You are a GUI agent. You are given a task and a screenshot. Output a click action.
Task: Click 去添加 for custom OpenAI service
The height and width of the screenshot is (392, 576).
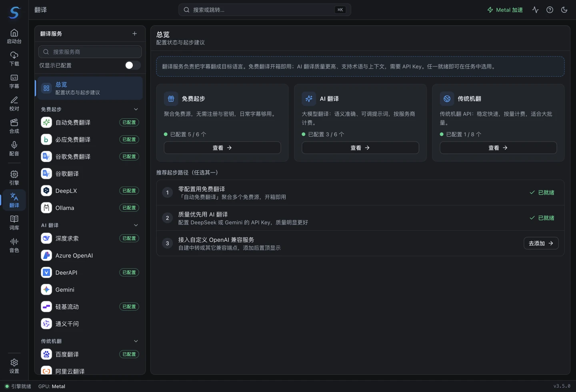(x=541, y=243)
